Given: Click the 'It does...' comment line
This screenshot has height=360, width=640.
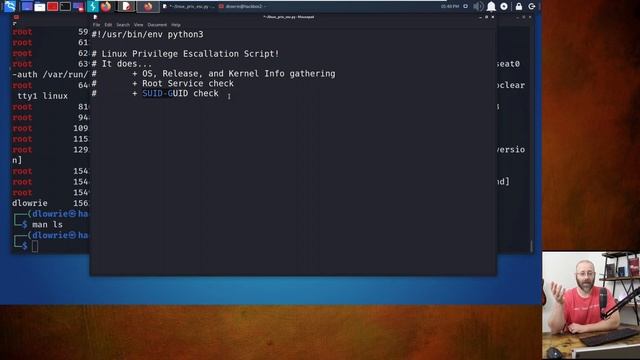Looking at the screenshot, I should tap(122, 64).
